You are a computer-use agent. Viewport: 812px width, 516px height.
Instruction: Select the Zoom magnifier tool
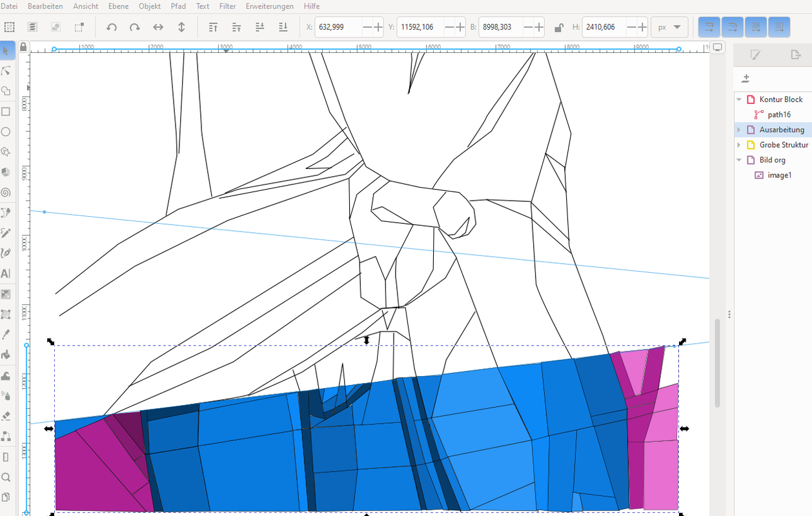pos(6,477)
